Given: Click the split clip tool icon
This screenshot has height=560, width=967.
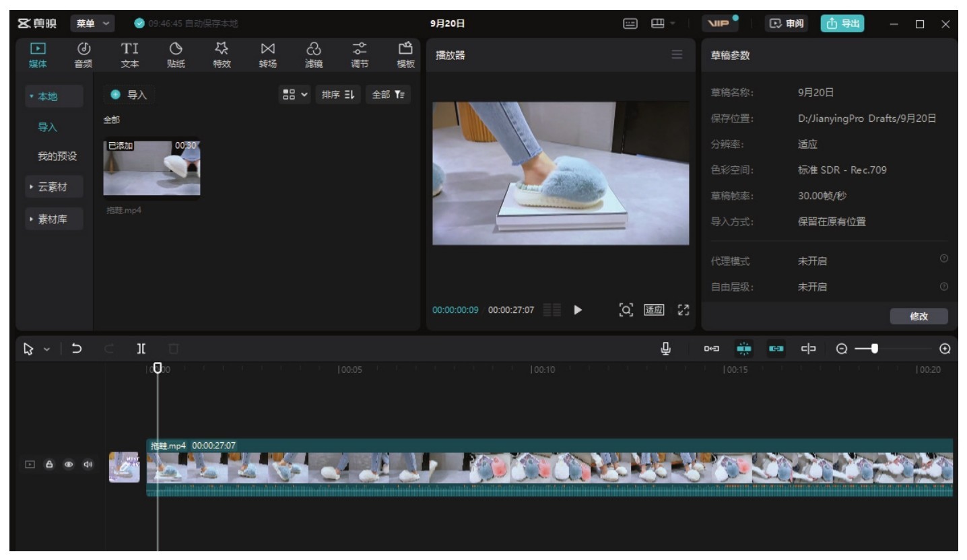Looking at the screenshot, I should [x=141, y=349].
